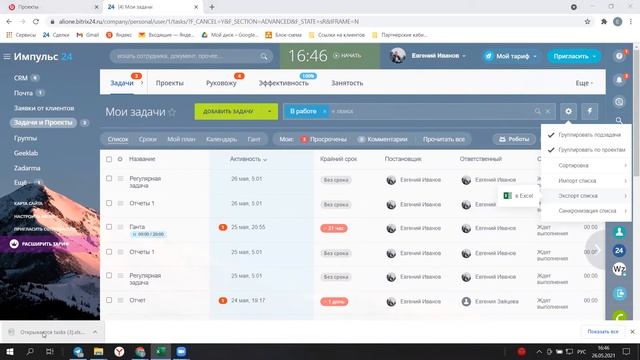The width and height of the screenshot is (640, 360).
Task: Click the user avatar of Евгений Иванов in header
Action: 397,56
